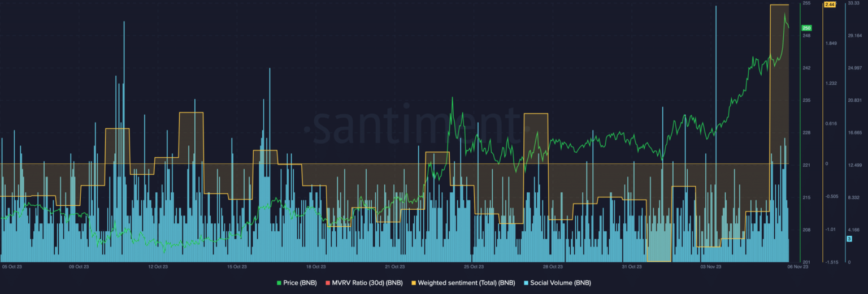This screenshot has height=294, width=868.
Task: Click the yellow Weighted sentiment legend swatch
Action: coord(414,283)
